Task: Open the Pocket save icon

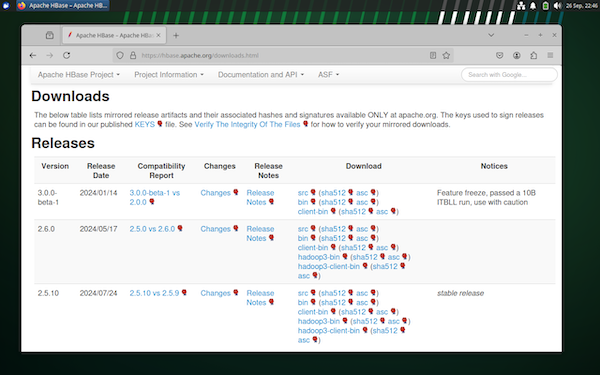Action: pyautogui.click(x=500, y=55)
